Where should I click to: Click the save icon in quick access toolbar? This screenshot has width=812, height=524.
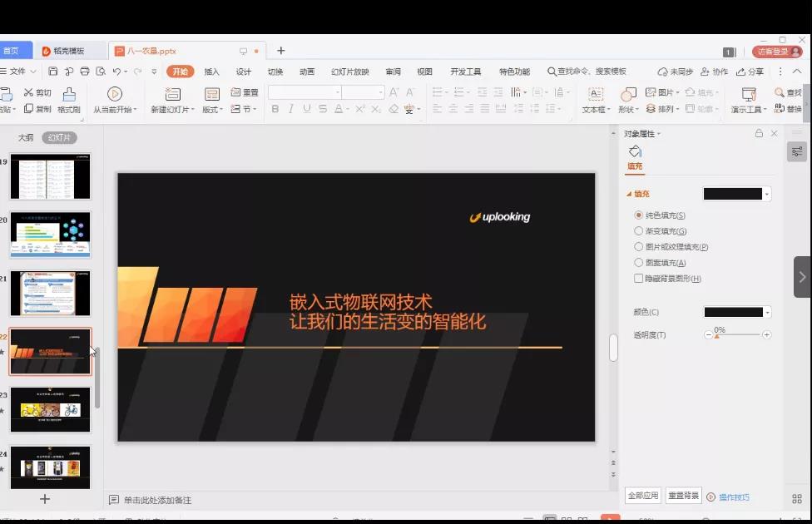53,72
